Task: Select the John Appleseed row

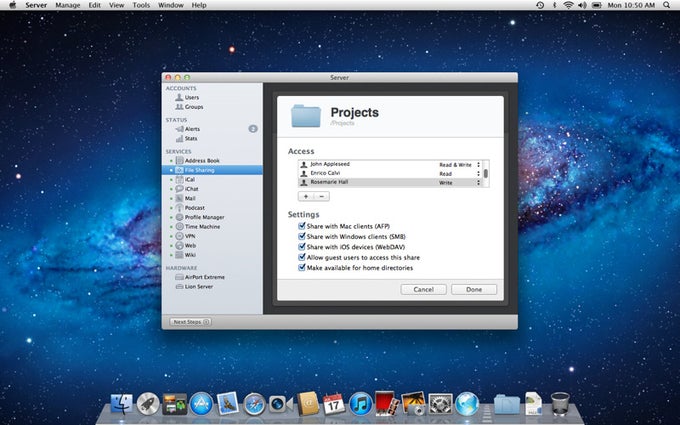Action: click(390, 164)
